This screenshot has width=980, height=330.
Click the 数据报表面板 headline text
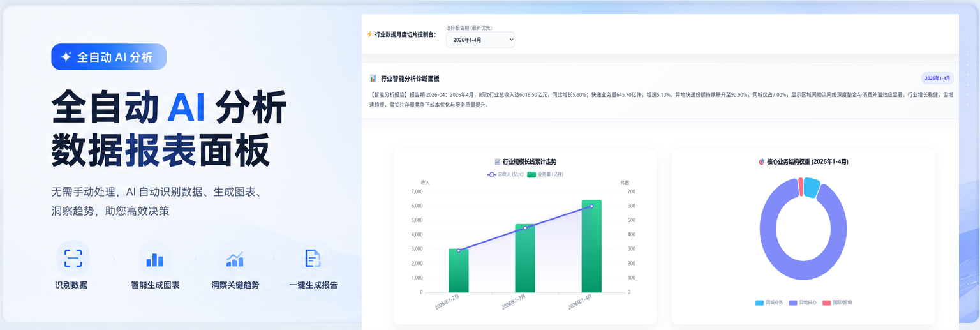pos(161,151)
